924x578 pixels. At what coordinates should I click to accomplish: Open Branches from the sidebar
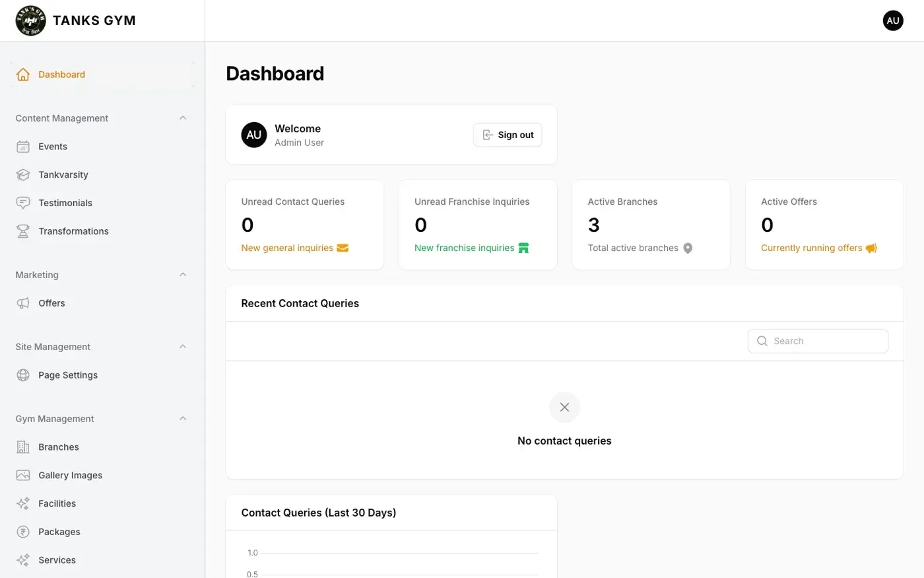pos(102,447)
